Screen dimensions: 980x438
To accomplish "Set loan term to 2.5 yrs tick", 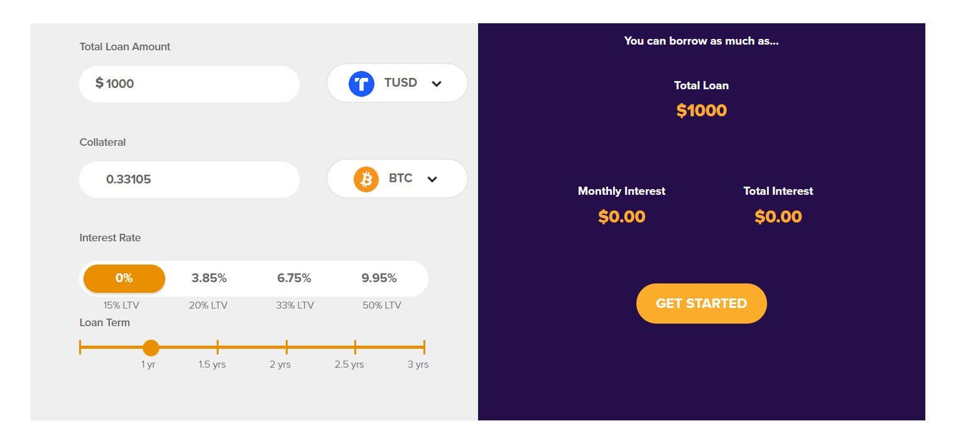I will coord(355,347).
